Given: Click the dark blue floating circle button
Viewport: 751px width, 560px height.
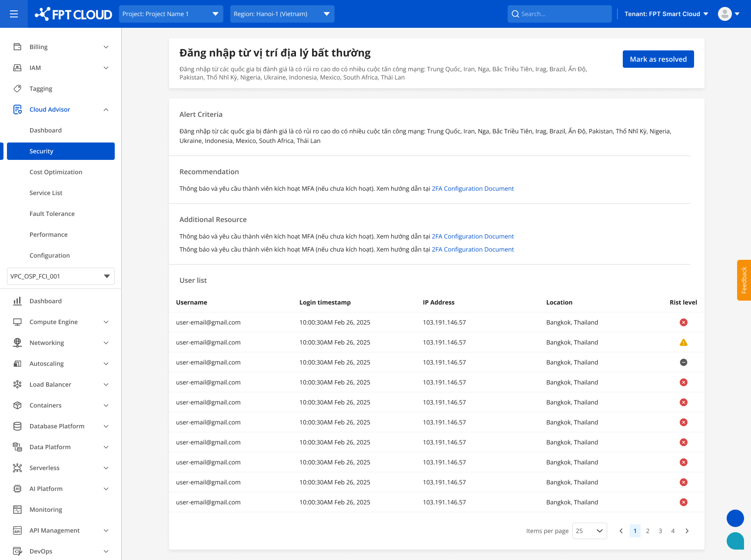Looking at the screenshot, I should point(735,518).
